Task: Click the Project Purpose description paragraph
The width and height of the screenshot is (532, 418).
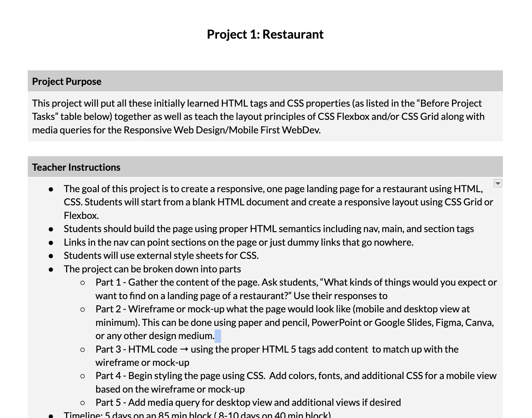Action: 258,117
